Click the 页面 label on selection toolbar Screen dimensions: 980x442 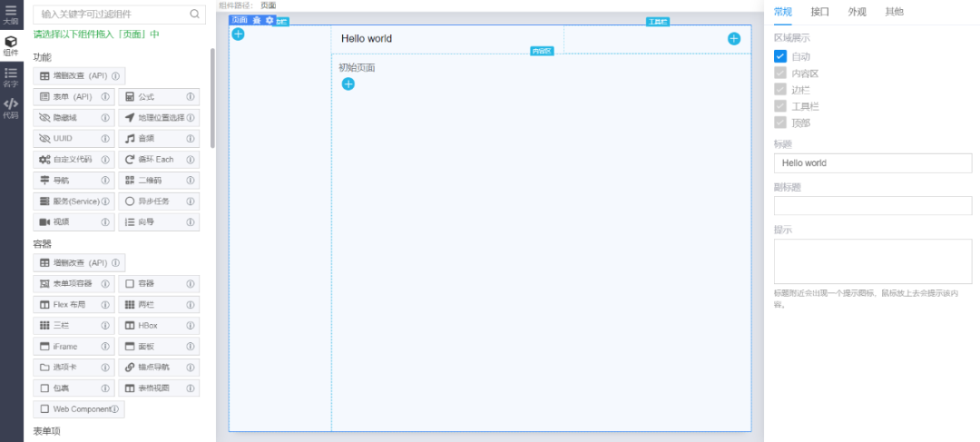pos(240,20)
